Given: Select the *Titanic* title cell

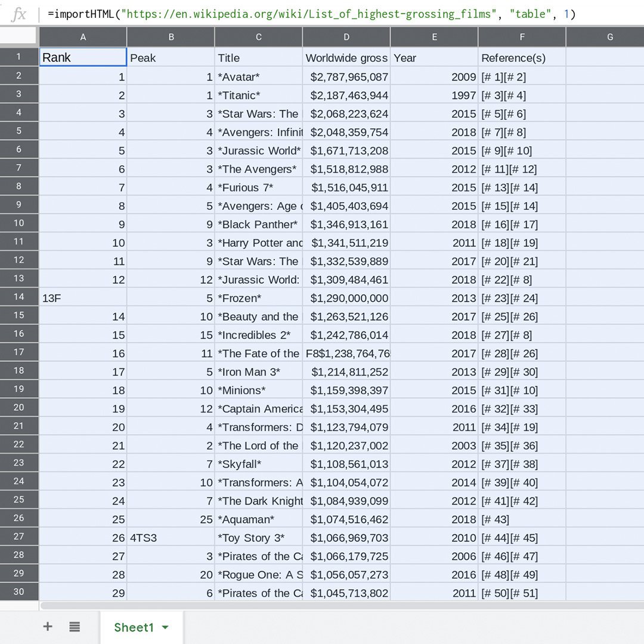Looking at the screenshot, I should (259, 95).
